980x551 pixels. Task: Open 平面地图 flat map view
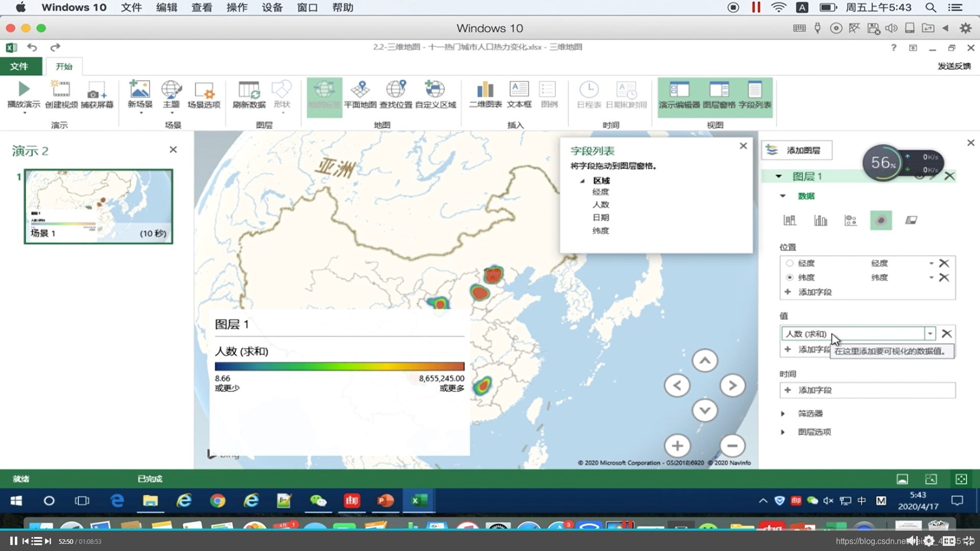[360, 90]
